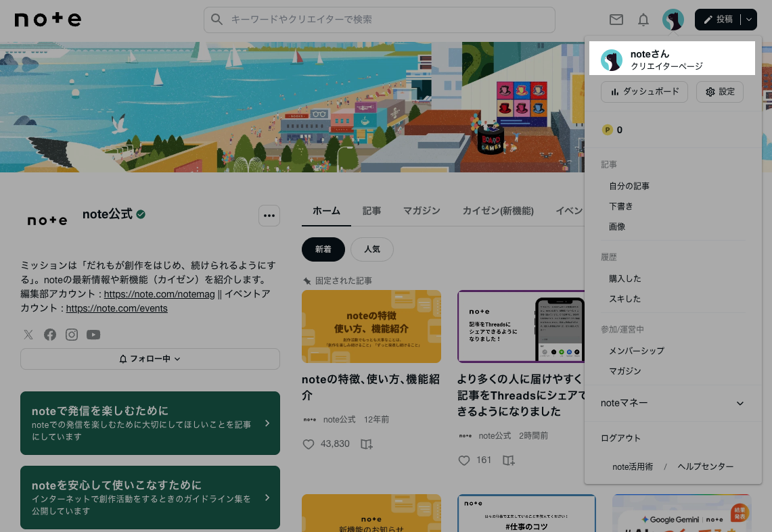Open ヘルプセンター link
772x532 pixels.
[x=705, y=466]
